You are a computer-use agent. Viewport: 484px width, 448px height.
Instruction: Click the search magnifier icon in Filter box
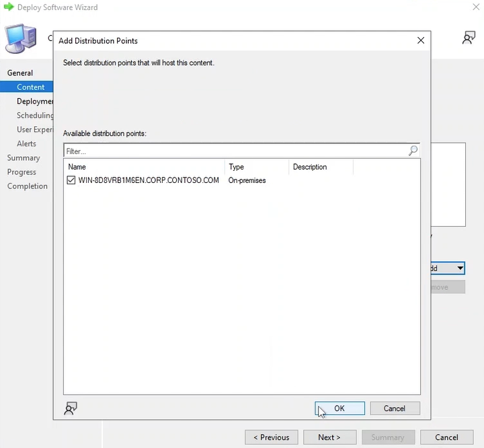(x=413, y=151)
